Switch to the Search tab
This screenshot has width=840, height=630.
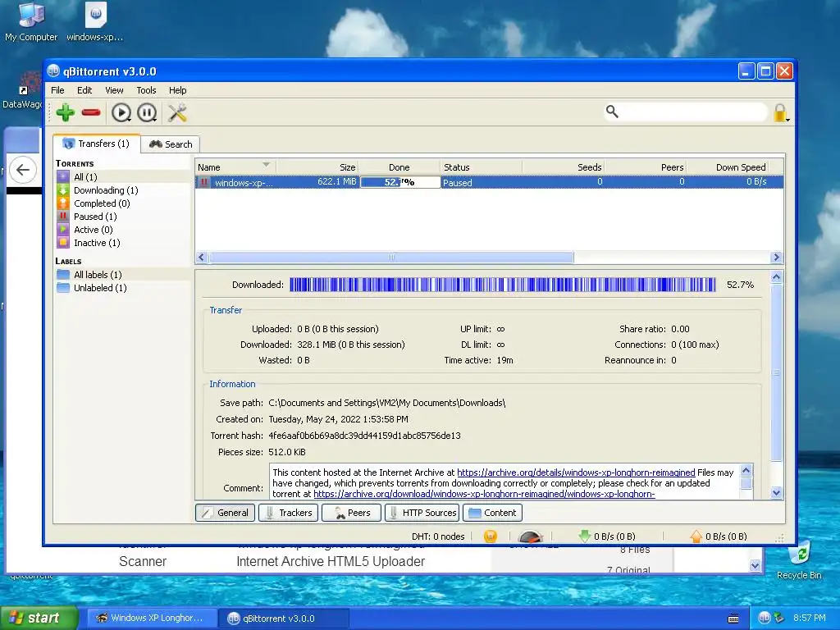click(x=171, y=144)
